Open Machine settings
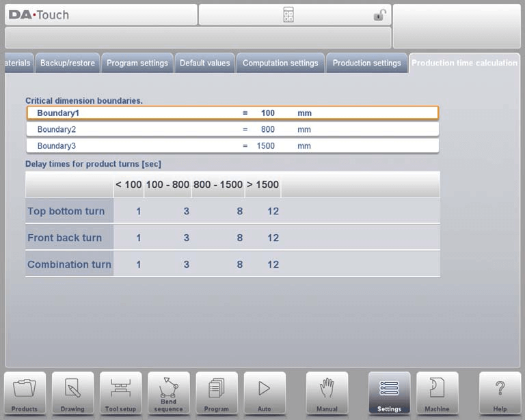This screenshot has height=420, width=525. 437,392
